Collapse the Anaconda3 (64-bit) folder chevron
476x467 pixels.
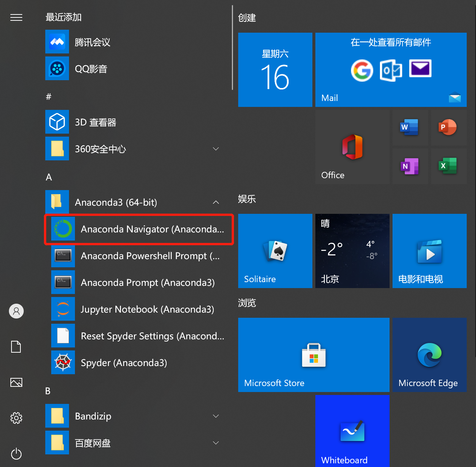[216, 202]
